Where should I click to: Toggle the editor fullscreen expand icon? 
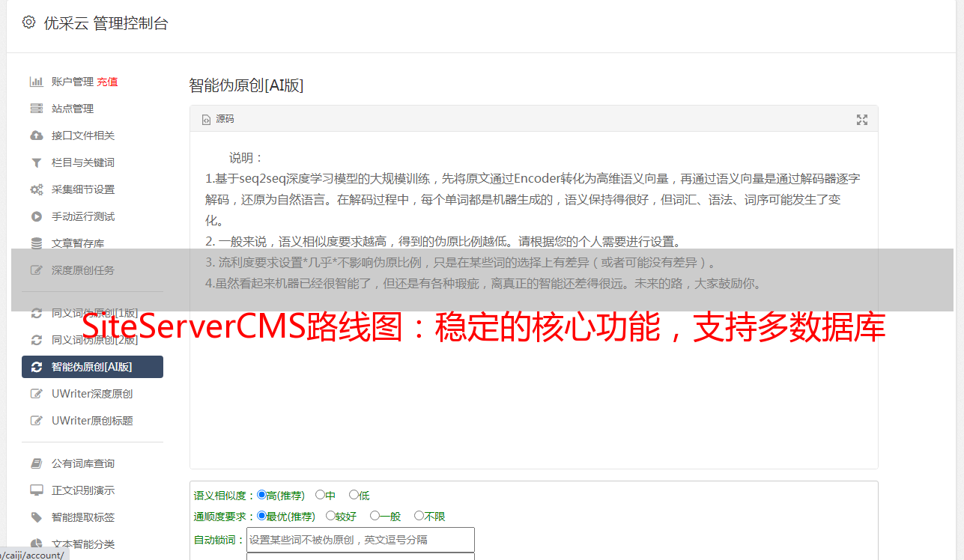click(x=862, y=120)
